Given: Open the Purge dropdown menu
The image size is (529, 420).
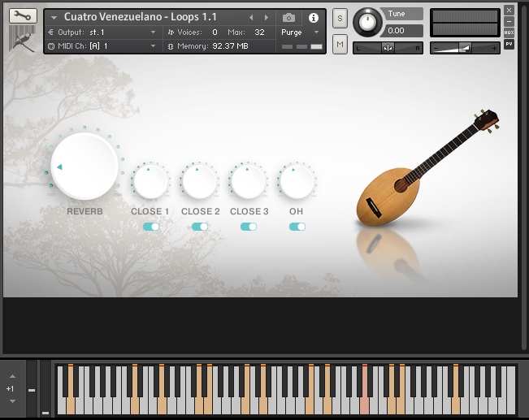Looking at the screenshot, I should pyautogui.click(x=300, y=32).
